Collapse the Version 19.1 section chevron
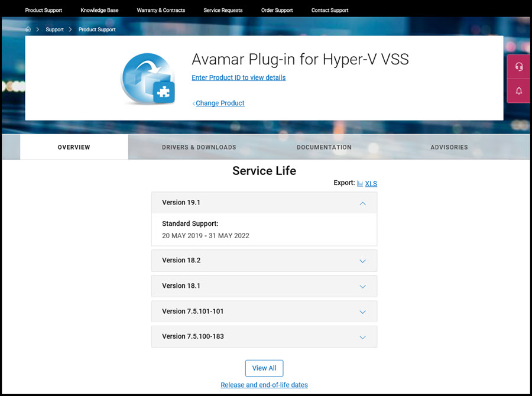The image size is (532, 396). pyautogui.click(x=363, y=203)
